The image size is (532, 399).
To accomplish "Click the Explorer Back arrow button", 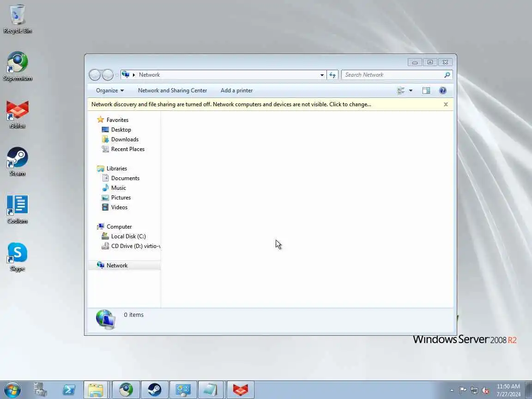I will click(95, 75).
